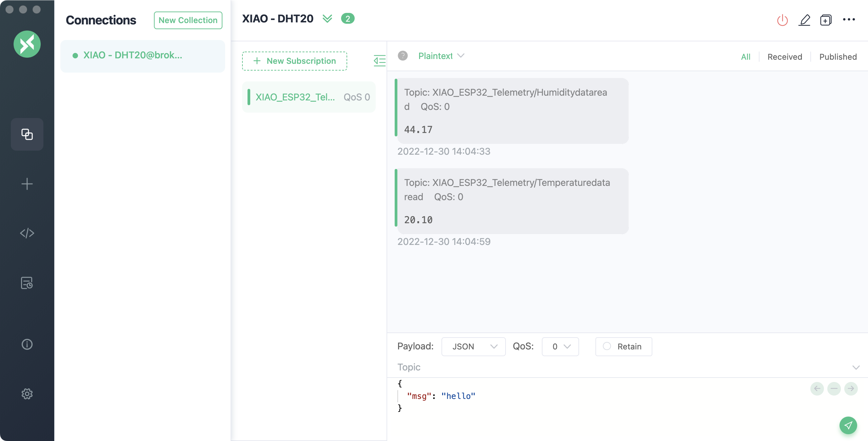This screenshot has width=868, height=441.
Task: Send message with the paper plane button
Action: (x=848, y=425)
